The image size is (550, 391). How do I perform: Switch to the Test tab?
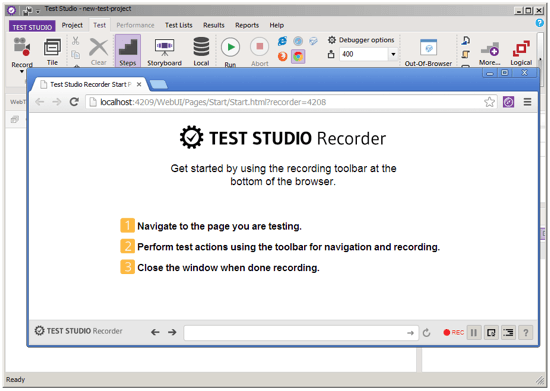pyautogui.click(x=99, y=25)
